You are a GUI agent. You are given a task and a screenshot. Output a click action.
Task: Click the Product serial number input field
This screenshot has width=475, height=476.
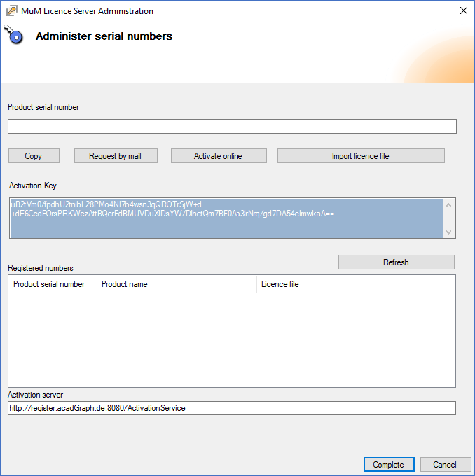[x=232, y=126]
